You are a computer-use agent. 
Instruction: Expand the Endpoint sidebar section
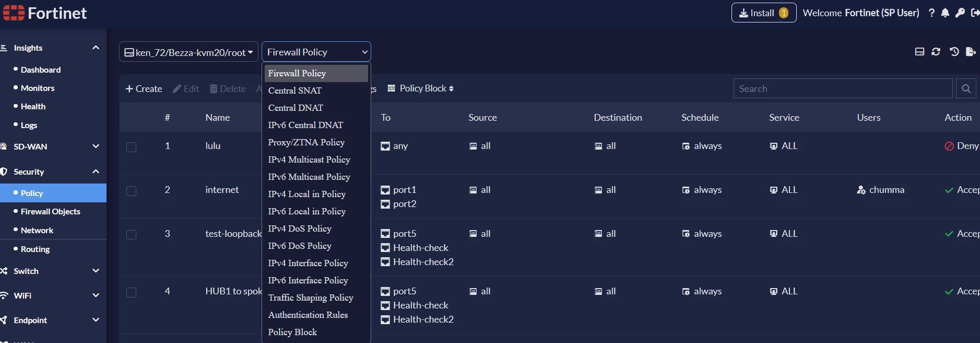point(96,320)
